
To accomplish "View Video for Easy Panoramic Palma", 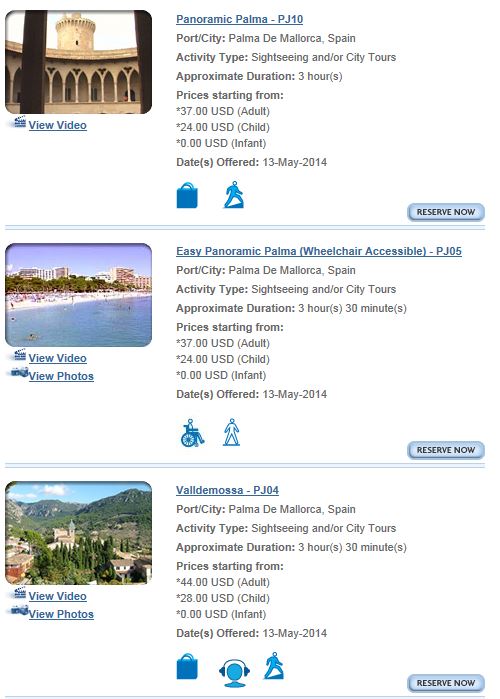I will point(57,358).
